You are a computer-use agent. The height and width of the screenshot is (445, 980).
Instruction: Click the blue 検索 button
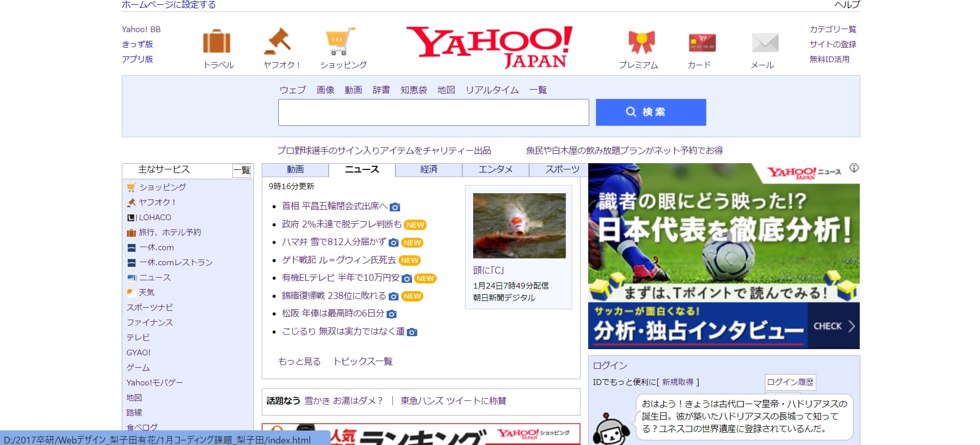(x=651, y=112)
